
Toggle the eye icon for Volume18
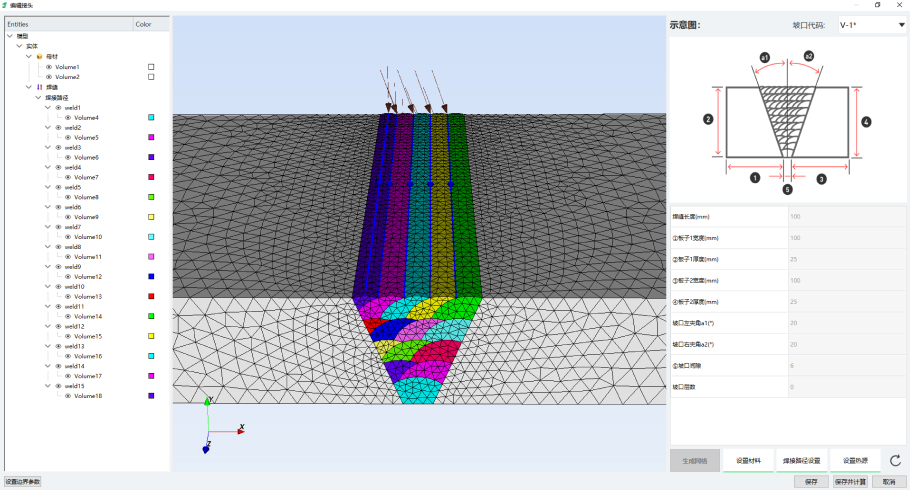(x=68, y=396)
